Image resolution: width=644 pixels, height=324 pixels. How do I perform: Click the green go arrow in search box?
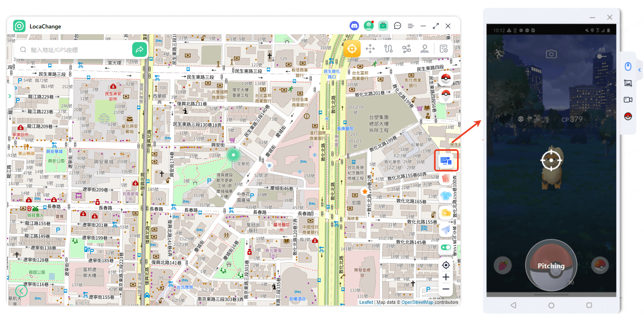(140, 49)
